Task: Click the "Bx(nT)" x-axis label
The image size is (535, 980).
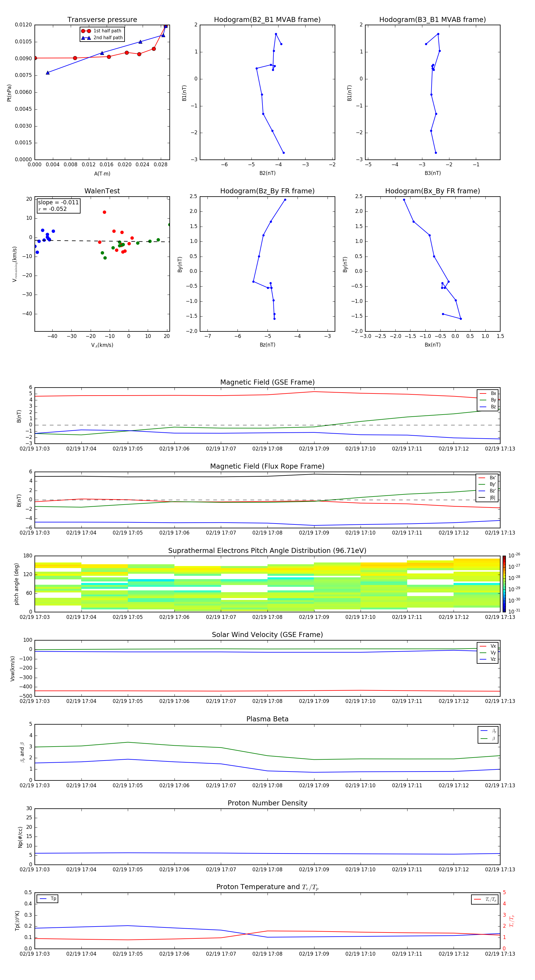Action: [x=432, y=345]
